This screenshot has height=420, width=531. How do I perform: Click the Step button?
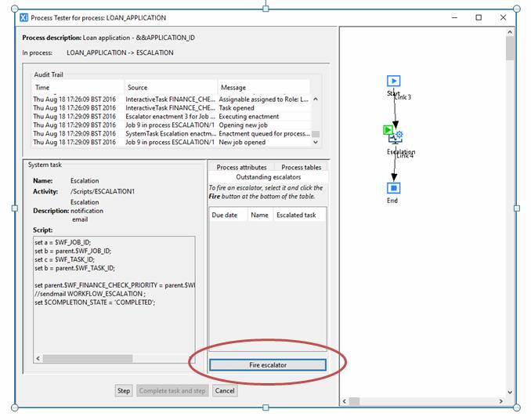pos(124,390)
